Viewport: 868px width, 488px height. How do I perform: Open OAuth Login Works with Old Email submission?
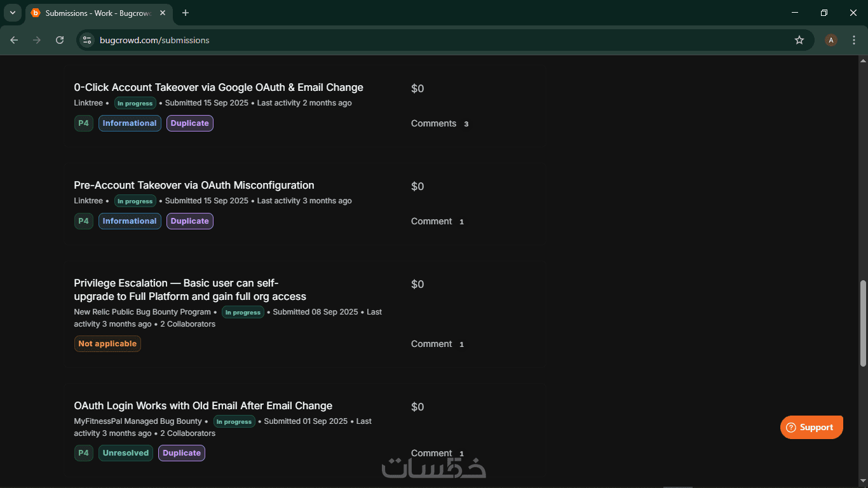tap(203, 406)
